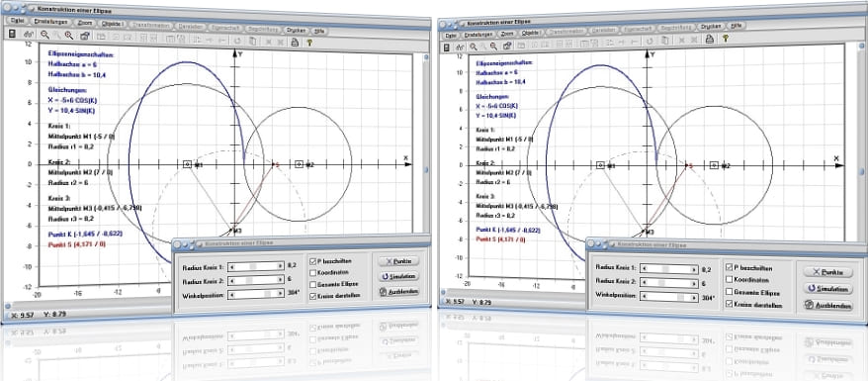Open the Hilfe menu in the left window
This screenshot has width=868, height=381.
coord(319,31)
